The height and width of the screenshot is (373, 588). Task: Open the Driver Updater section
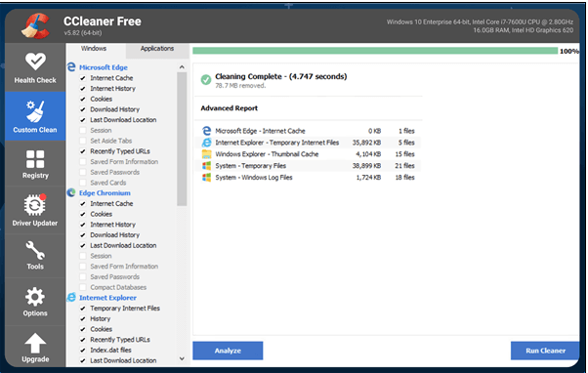point(35,210)
